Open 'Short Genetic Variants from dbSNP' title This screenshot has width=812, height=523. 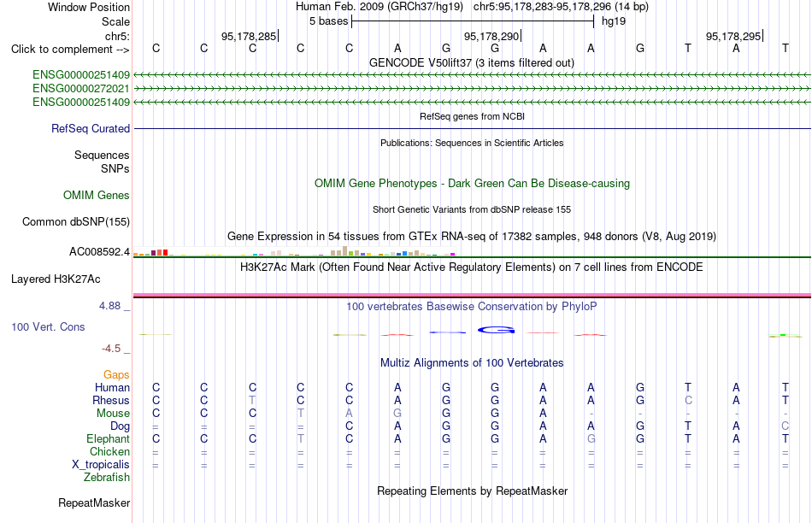[x=472, y=209]
